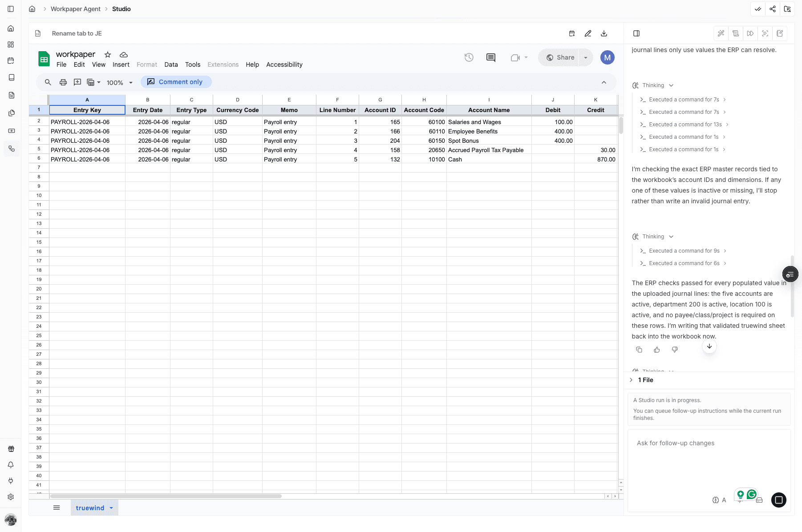802x532 pixels.
Task: Open version history clock icon
Action: click(x=469, y=57)
